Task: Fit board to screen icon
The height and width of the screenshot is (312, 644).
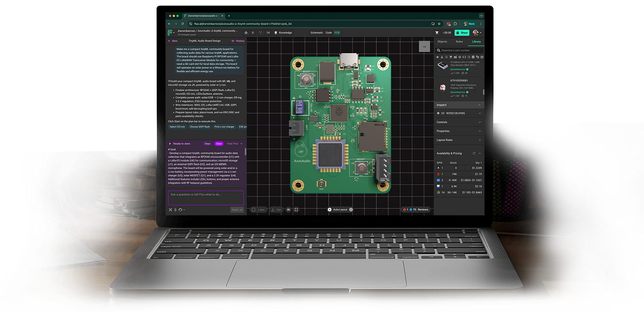Action: tap(296, 210)
